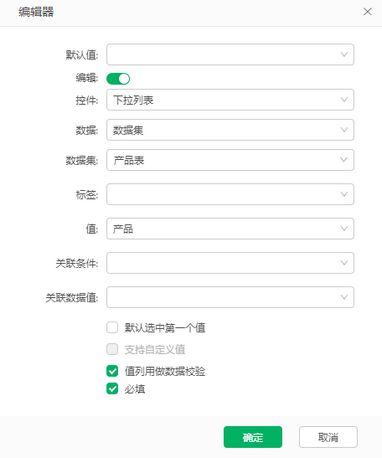382x458 pixels.
Task: Click the chevron arrow in 数据集 field
Action: [344, 160]
